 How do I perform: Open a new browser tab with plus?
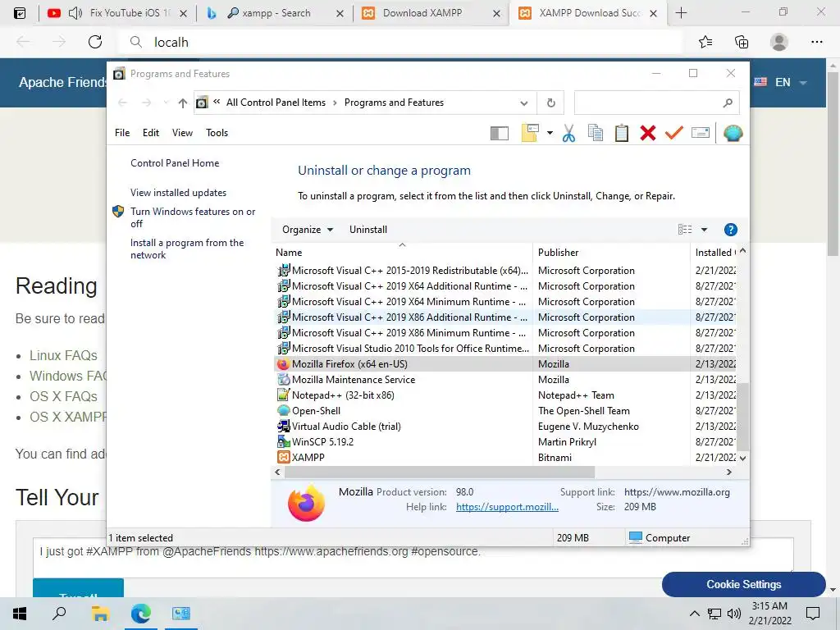(x=681, y=13)
